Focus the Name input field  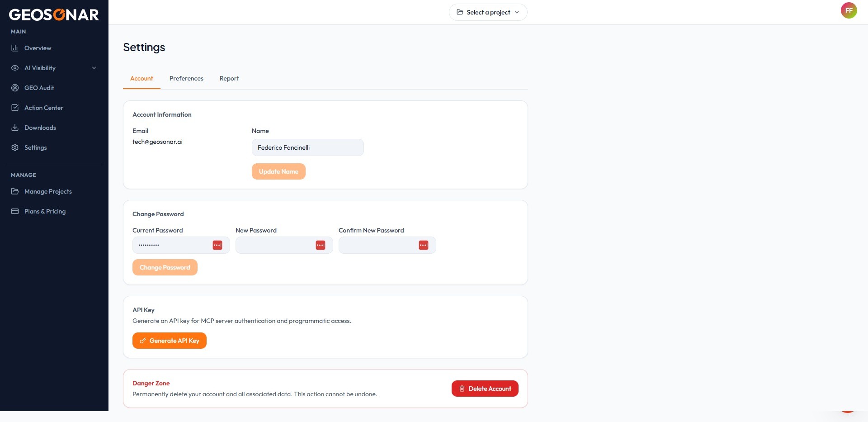point(308,147)
